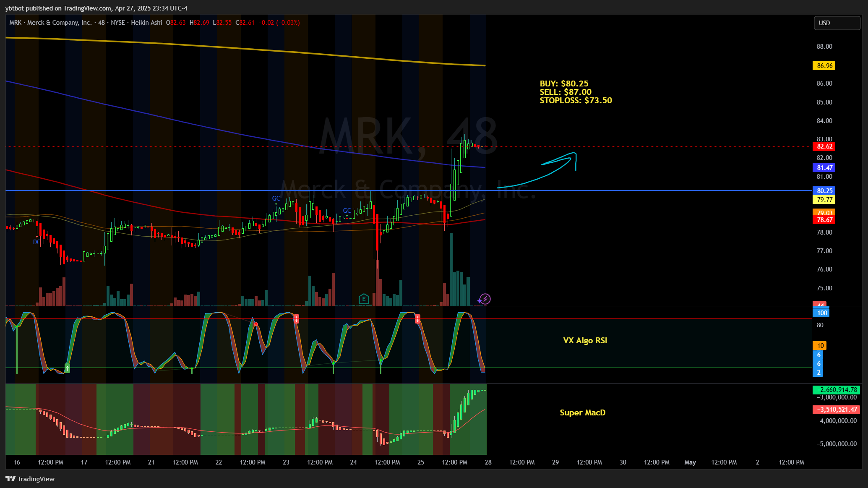Click the red down-arrow RSI signal near 25

click(x=417, y=319)
